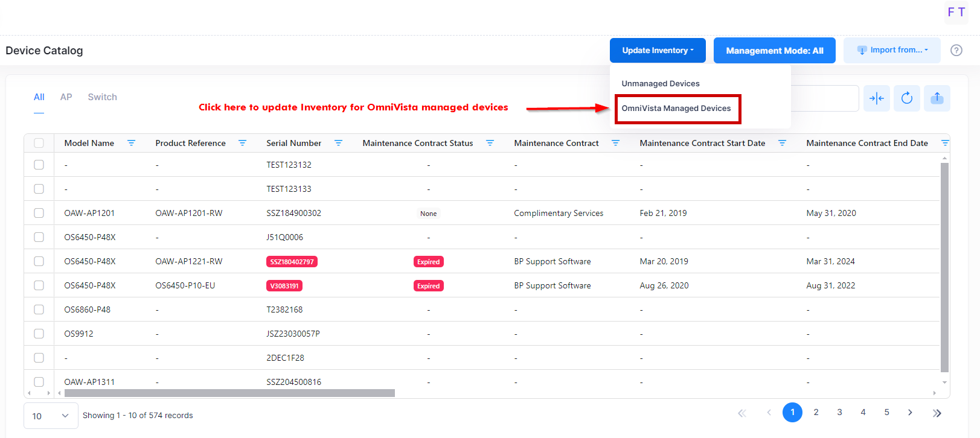This screenshot has height=438, width=980.
Task: Click the Aug 26, 2020 start date
Action: coord(664,285)
